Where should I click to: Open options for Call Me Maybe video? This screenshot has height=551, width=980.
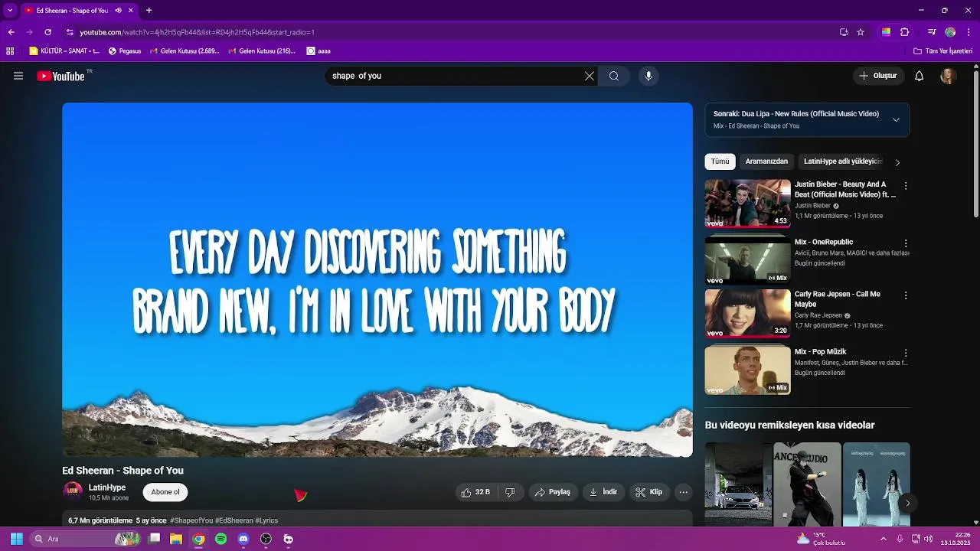(906, 295)
